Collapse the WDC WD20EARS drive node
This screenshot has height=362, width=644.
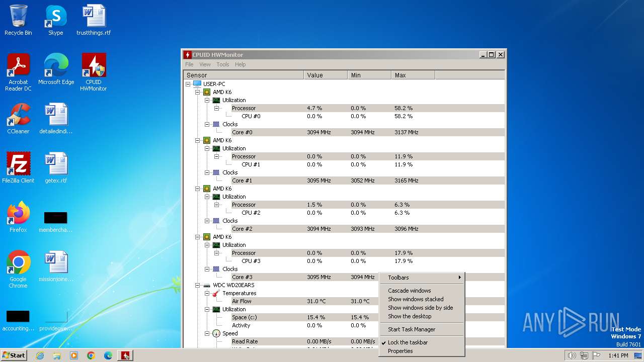point(198,285)
